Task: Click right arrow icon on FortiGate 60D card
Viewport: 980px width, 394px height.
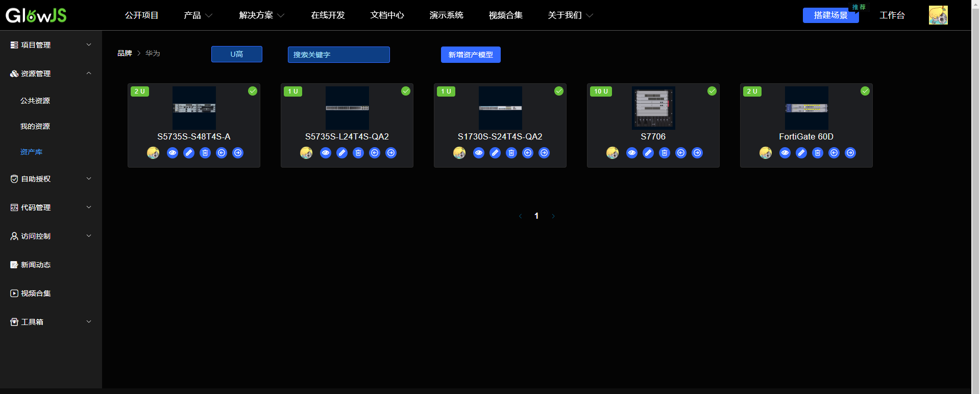Action: click(x=850, y=153)
